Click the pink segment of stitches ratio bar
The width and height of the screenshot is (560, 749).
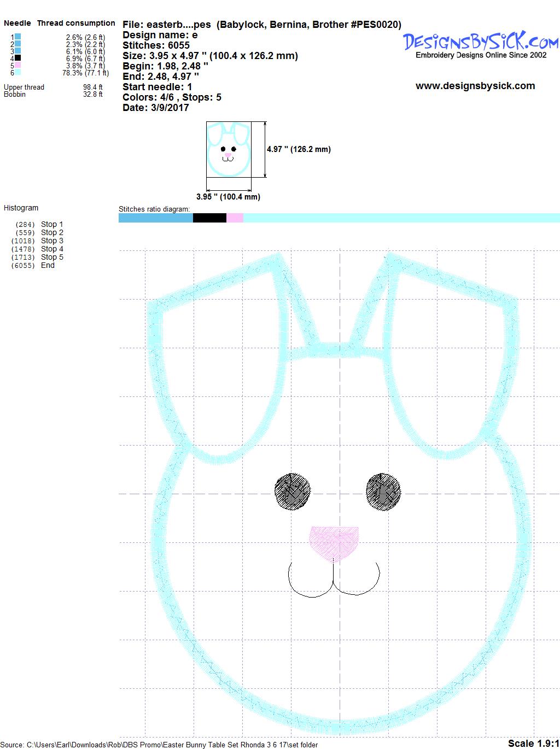pos(235,218)
